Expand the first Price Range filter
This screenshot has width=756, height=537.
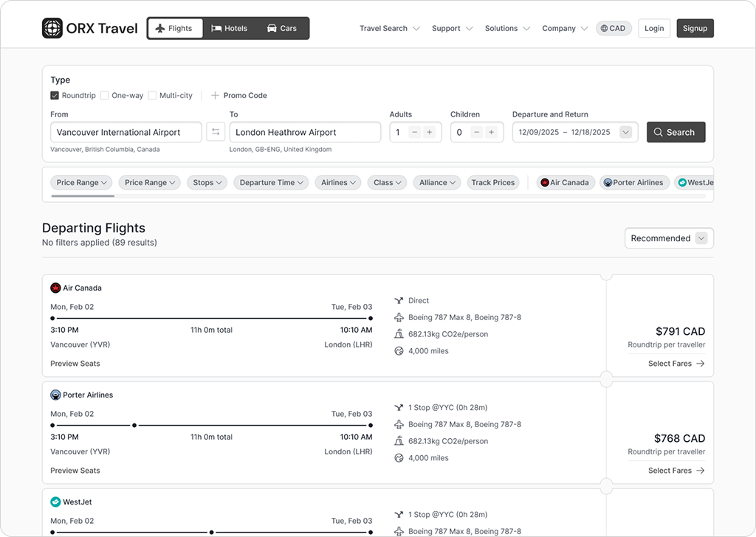81,182
